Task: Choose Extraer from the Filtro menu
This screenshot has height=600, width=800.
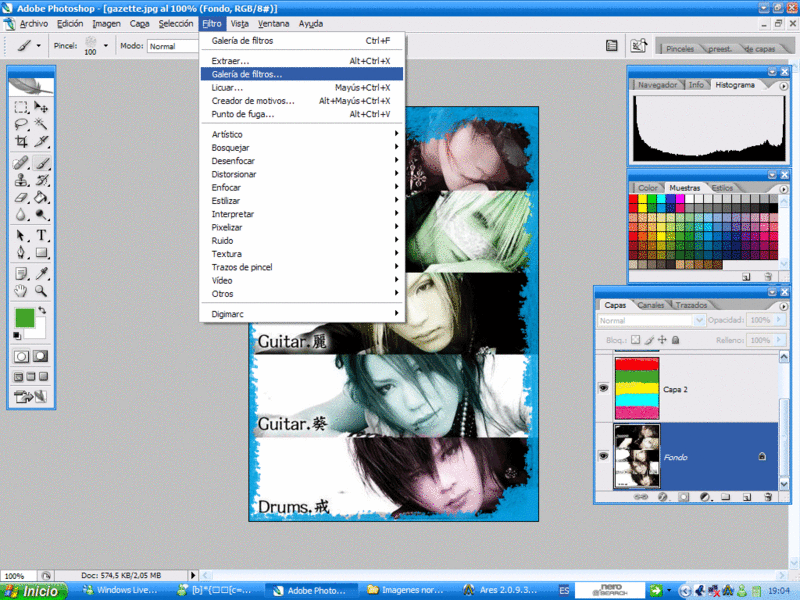Action: 302,61
